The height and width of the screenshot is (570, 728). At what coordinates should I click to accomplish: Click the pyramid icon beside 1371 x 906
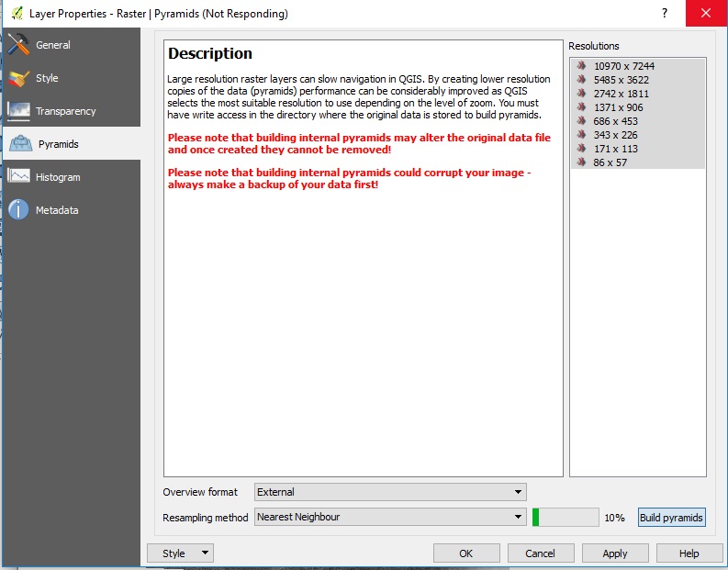pyautogui.click(x=581, y=107)
